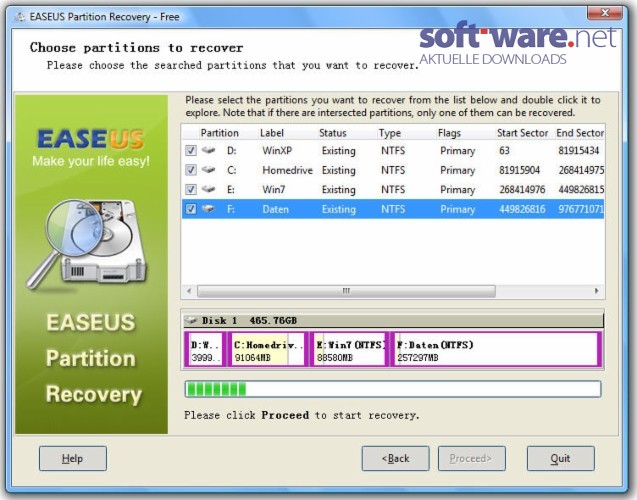Screen dimensions: 637x500
Task: Click the drive icon in C: row
Action: [208, 170]
